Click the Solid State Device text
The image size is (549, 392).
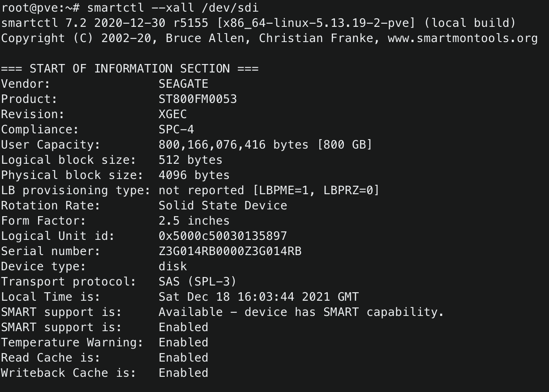pyautogui.click(x=223, y=206)
